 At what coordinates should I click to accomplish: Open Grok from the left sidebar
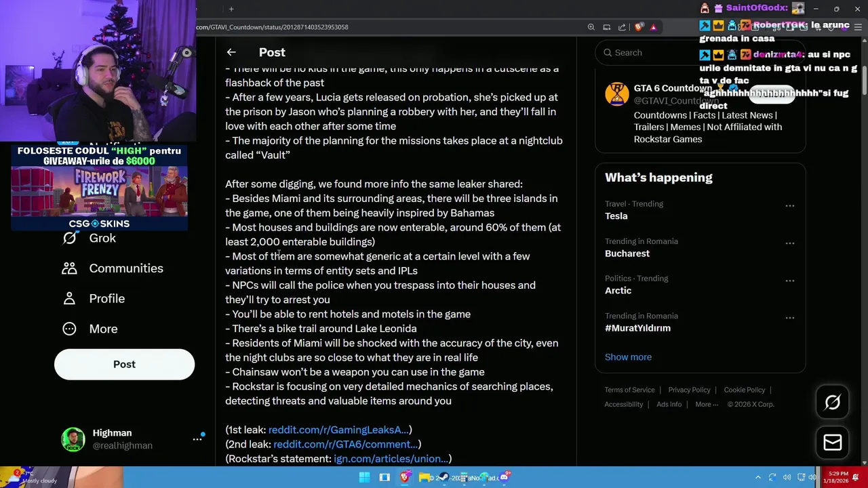point(89,238)
